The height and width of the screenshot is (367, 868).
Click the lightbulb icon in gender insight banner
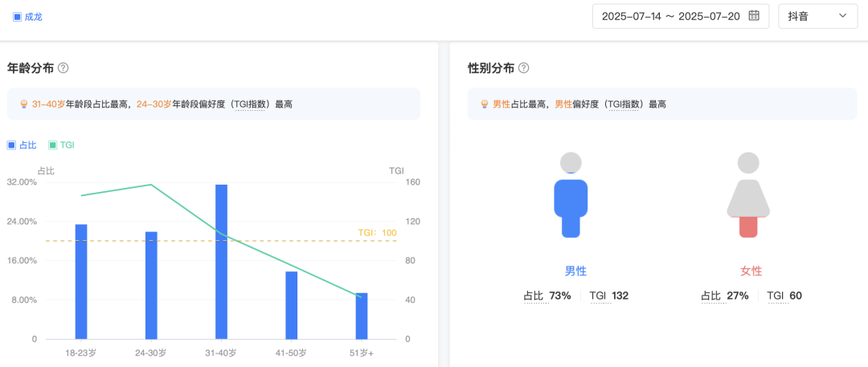point(485,104)
